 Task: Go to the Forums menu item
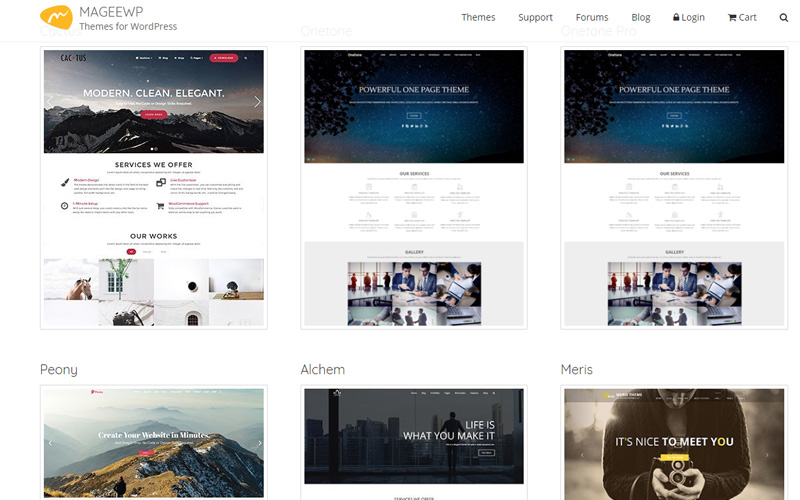tap(592, 17)
